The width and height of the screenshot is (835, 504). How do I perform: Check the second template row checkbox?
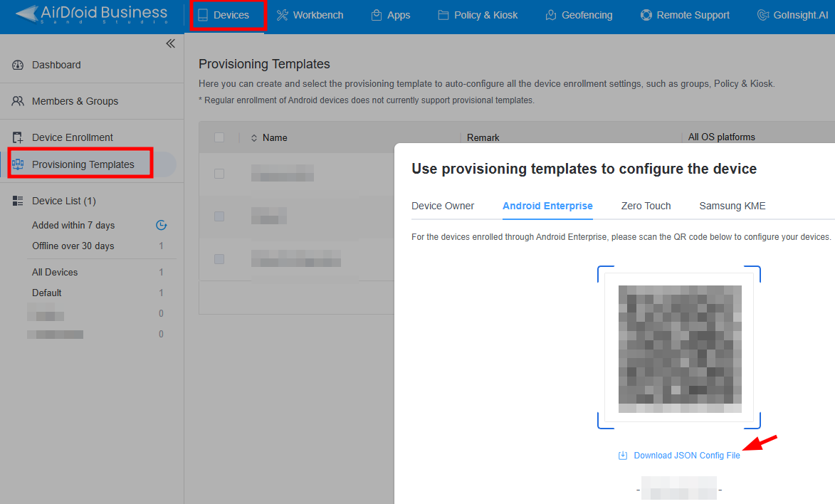click(x=219, y=216)
